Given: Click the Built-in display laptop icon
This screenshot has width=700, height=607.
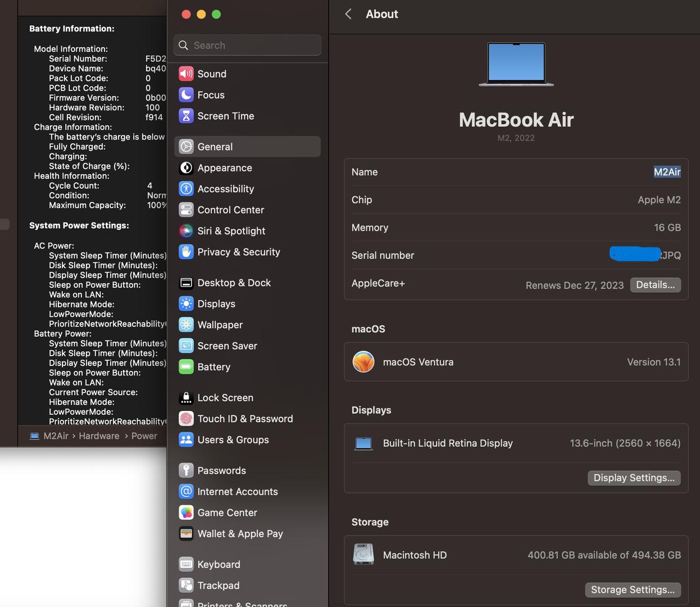Looking at the screenshot, I should (x=363, y=443).
